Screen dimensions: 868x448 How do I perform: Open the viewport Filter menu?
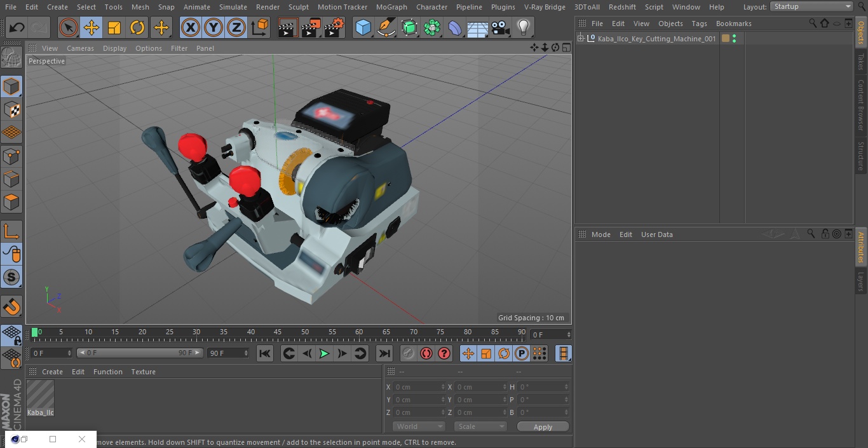[179, 48]
